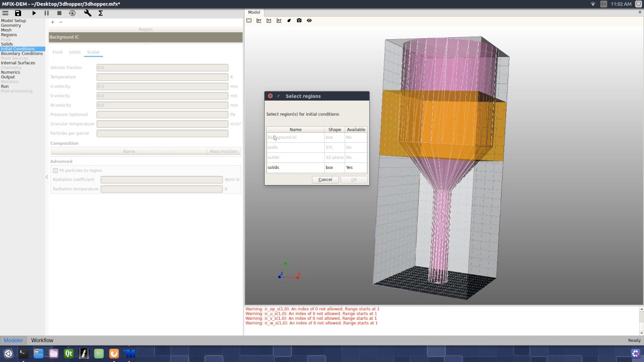The height and width of the screenshot is (362, 644).
Task: Open Geometry pane
Action: coord(11,26)
